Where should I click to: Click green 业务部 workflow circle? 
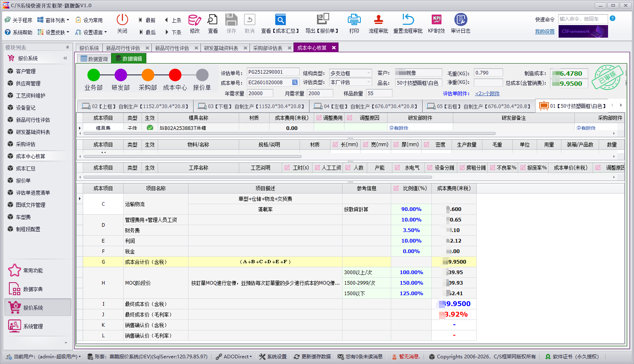click(94, 75)
